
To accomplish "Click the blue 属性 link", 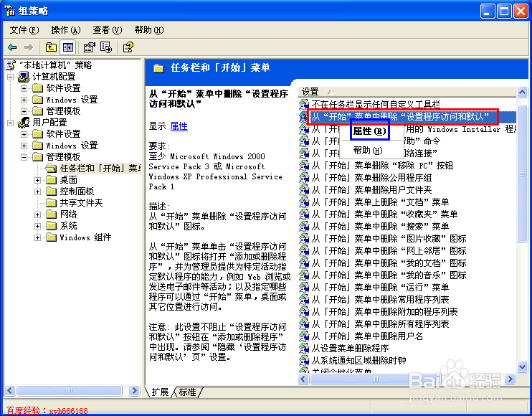I will point(179,126).
